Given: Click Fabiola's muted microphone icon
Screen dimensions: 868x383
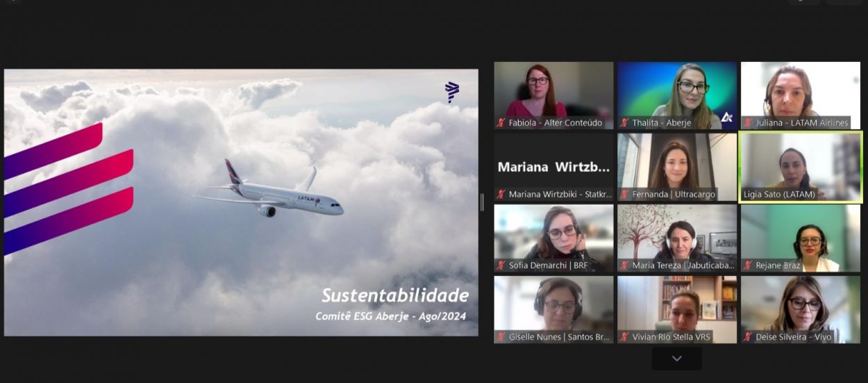Looking at the screenshot, I should click(501, 123).
